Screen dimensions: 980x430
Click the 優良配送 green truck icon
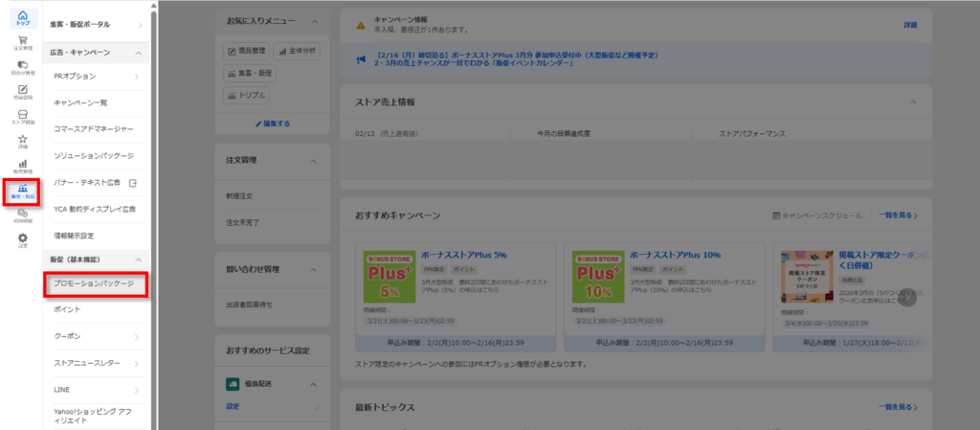[x=232, y=384]
